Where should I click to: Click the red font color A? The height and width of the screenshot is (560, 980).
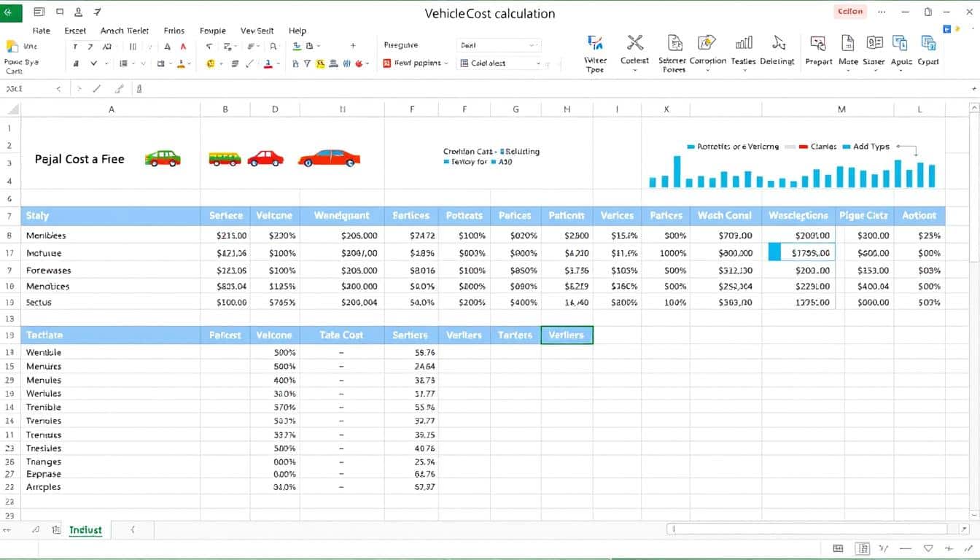183,46
